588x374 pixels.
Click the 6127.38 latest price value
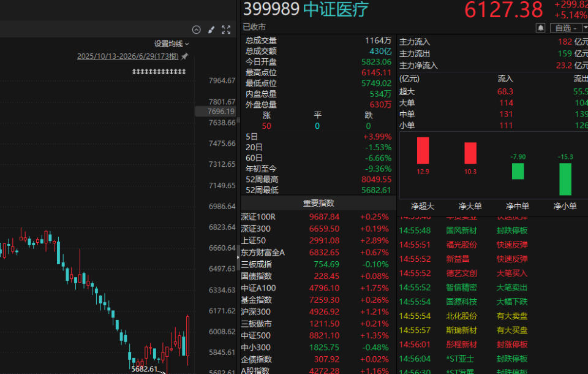(x=503, y=10)
